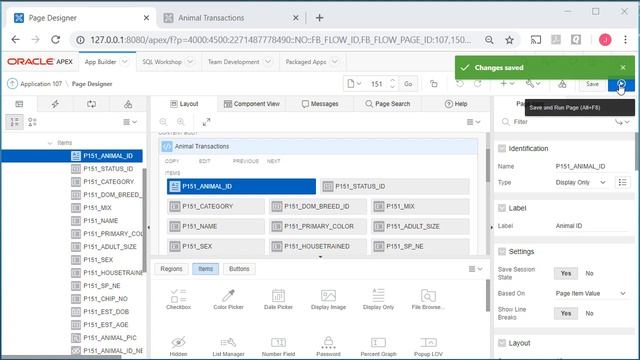The width and height of the screenshot is (640, 360).
Task: Select the Popup LOV gallery item
Action: [428, 347]
